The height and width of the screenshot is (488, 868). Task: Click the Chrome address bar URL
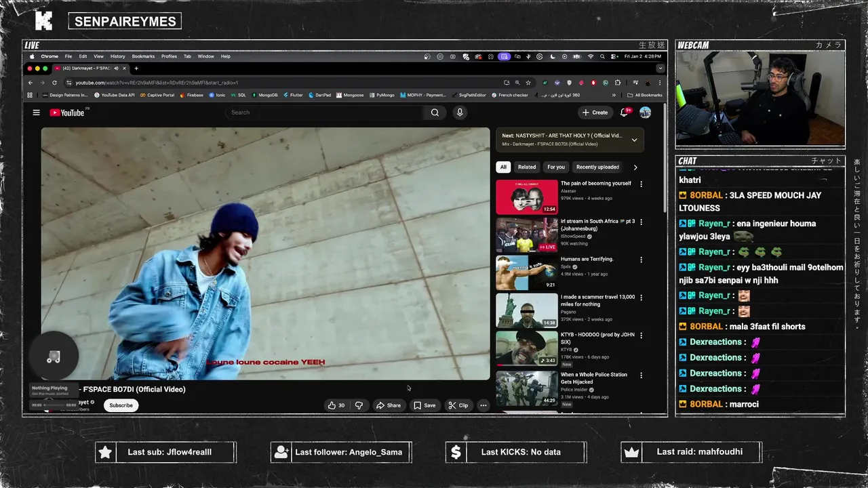157,83
